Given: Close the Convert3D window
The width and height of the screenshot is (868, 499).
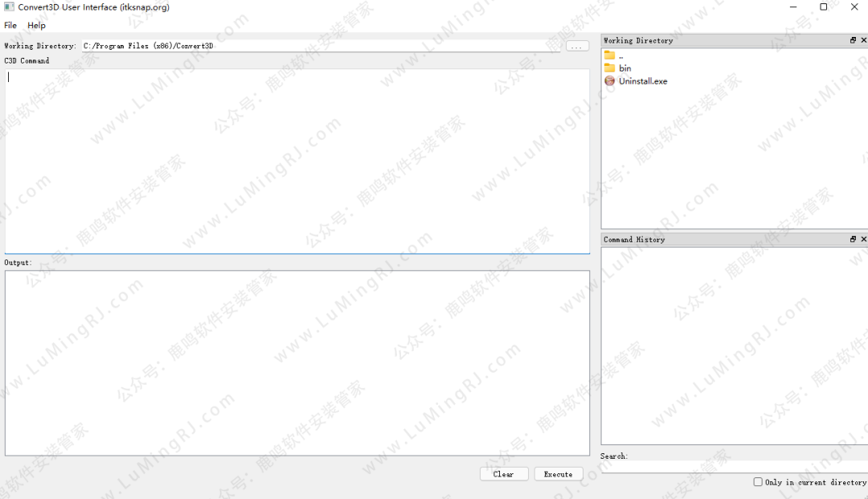Looking at the screenshot, I should [854, 7].
